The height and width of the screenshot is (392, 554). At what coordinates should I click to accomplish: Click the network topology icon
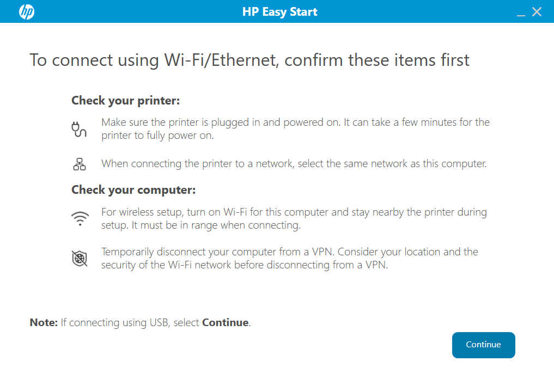pyautogui.click(x=80, y=164)
